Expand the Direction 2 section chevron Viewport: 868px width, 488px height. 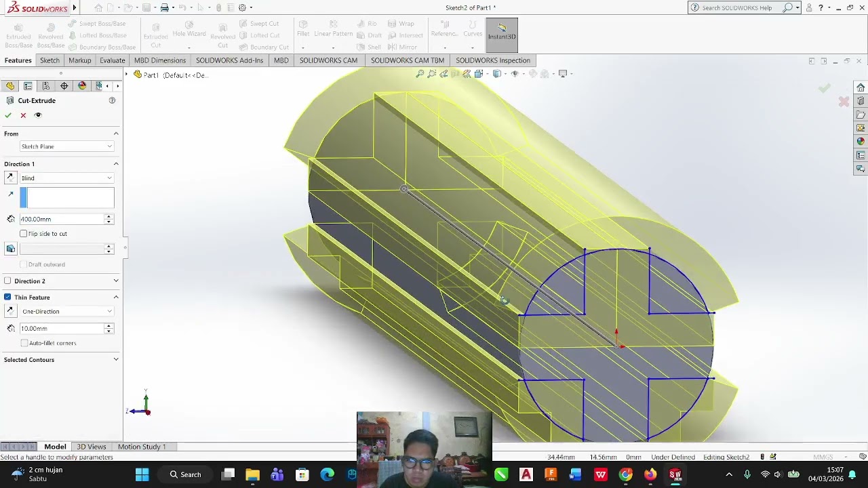[x=116, y=281]
